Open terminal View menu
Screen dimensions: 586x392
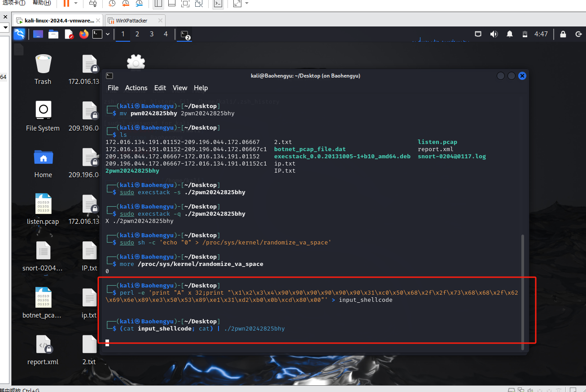point(180,88)
